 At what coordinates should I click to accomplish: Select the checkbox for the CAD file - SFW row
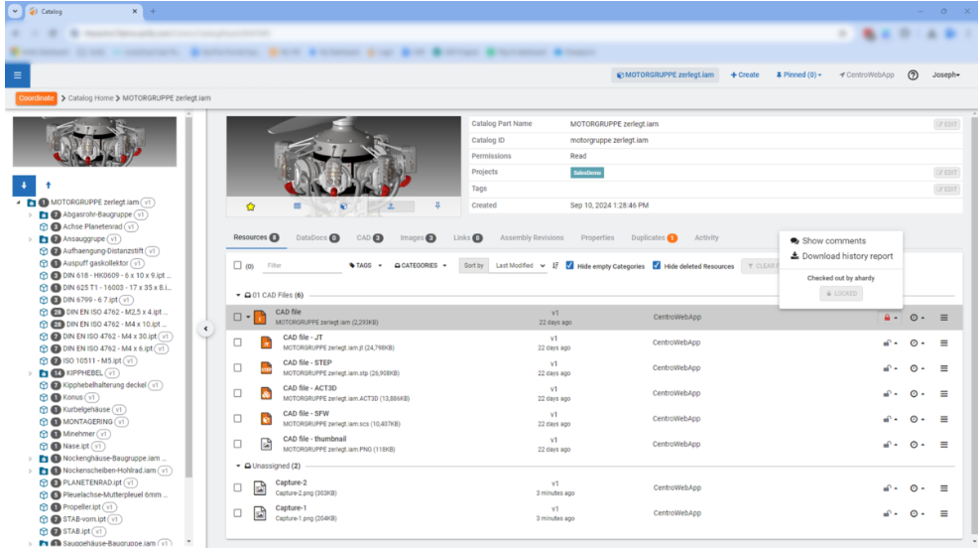(237, 418)
